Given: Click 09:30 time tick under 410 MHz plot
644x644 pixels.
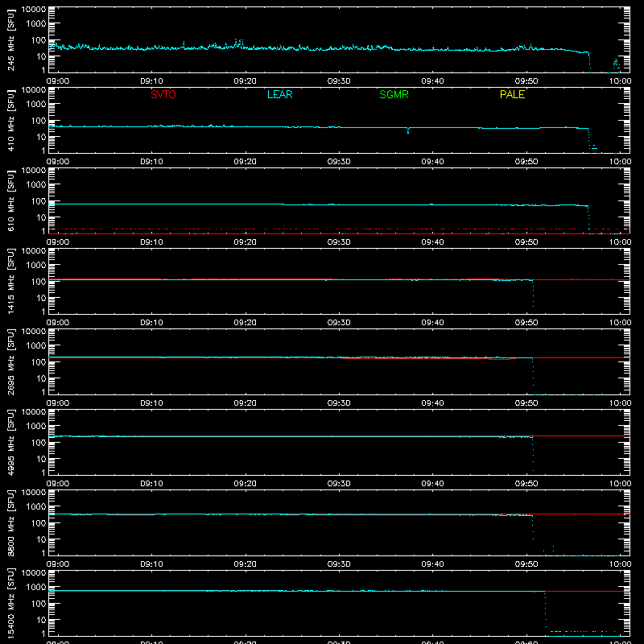Looking at the screenshot, I should 339,162.
